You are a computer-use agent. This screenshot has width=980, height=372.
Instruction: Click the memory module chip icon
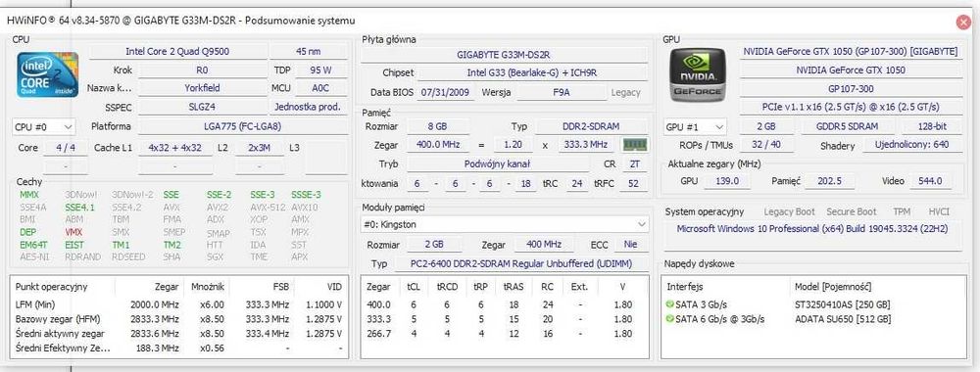635,145
